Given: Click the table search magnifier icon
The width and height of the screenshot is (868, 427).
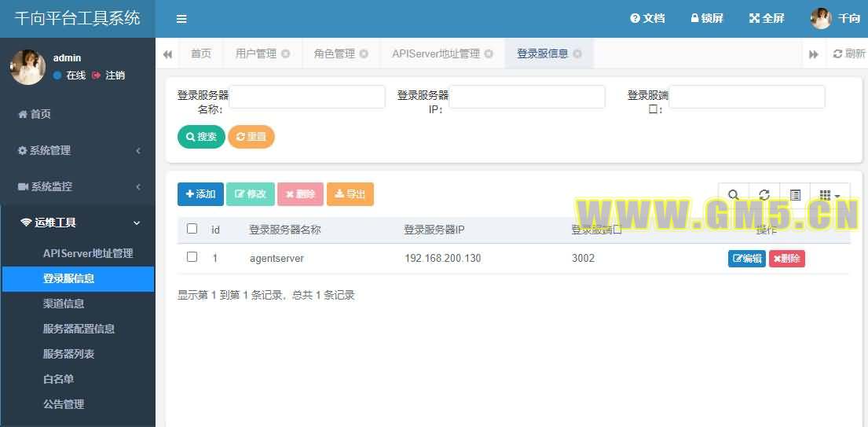Looking at the screenshot, I should [x=733, y=195].
